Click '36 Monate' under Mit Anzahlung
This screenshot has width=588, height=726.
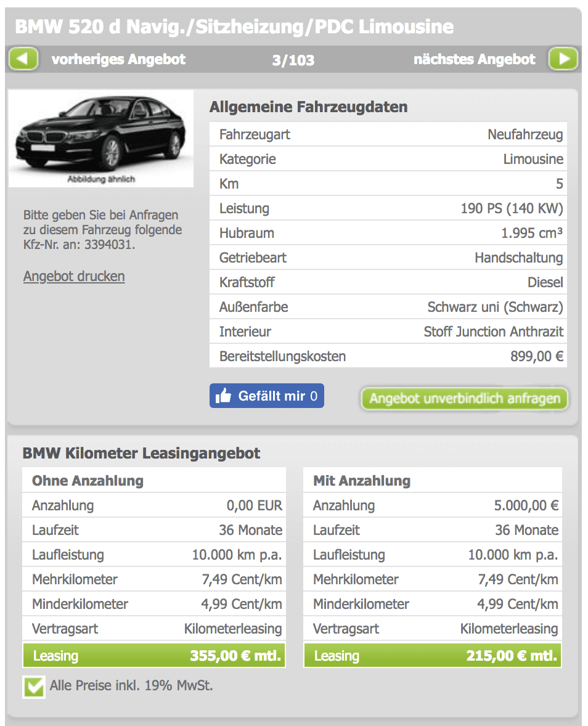(526, 530)
